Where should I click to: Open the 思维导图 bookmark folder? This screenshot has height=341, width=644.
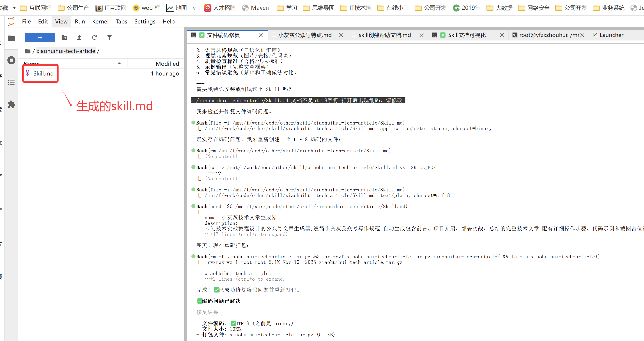319,8
